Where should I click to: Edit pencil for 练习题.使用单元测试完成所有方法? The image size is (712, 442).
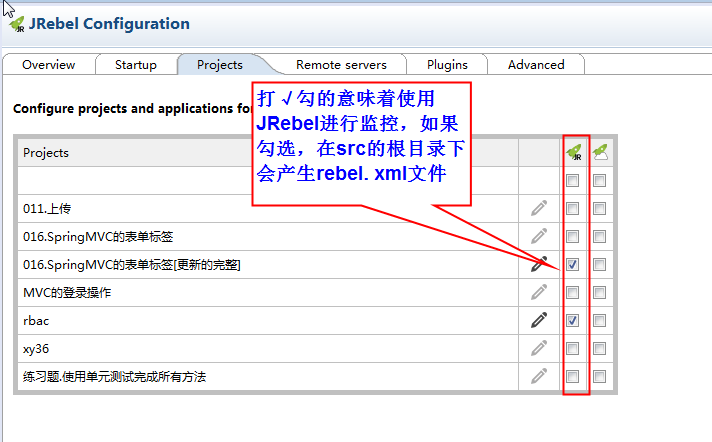[x=539, y=376]
